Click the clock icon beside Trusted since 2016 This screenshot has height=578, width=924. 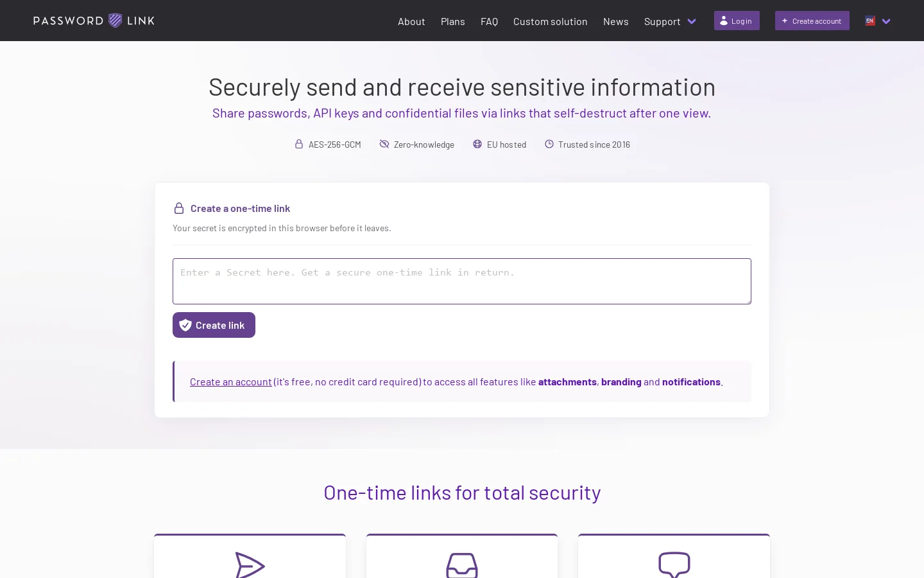(549, 144)
